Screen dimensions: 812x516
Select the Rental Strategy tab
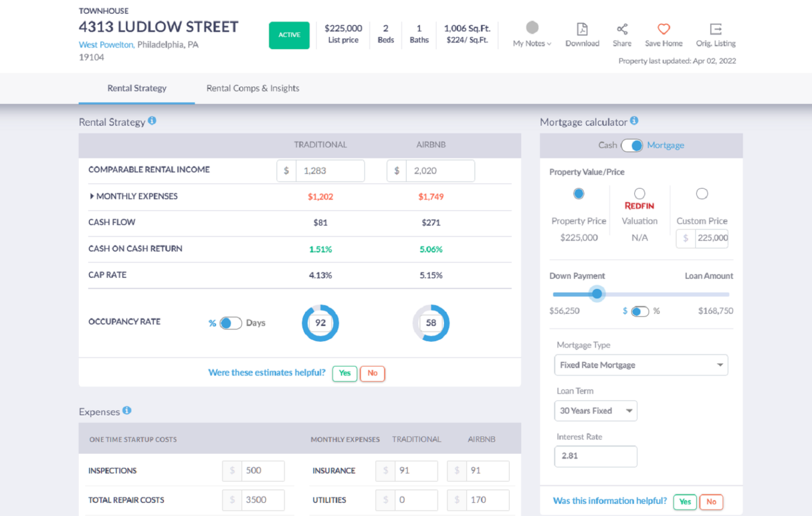[136, 88]
